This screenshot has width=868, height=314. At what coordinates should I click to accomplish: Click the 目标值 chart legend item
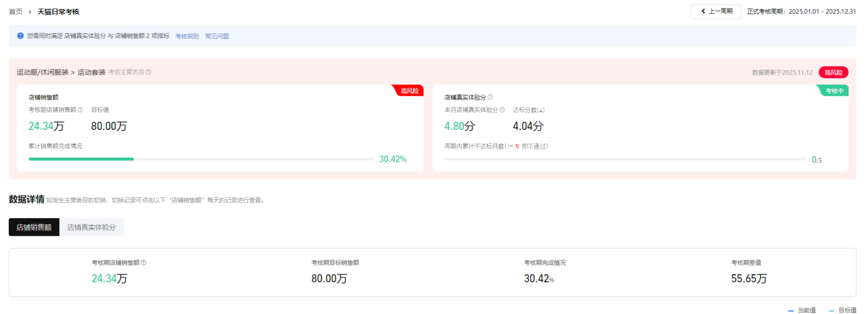click(x=843, y=310)
